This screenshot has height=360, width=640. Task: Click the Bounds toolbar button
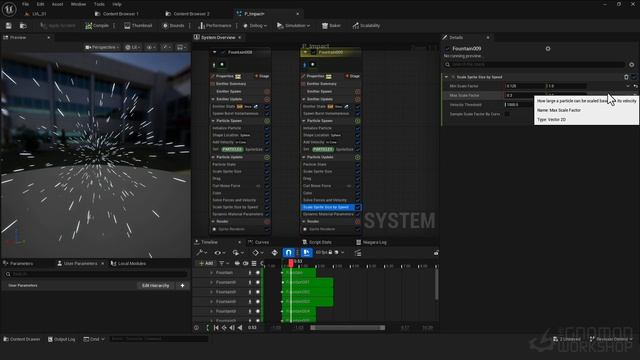point(173,26)
